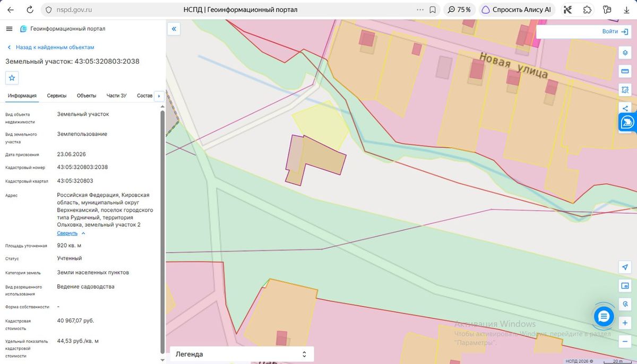Click the cadastral value 40 967,07 руб.
The image size is (637, 364).
[x=75, y=321]
